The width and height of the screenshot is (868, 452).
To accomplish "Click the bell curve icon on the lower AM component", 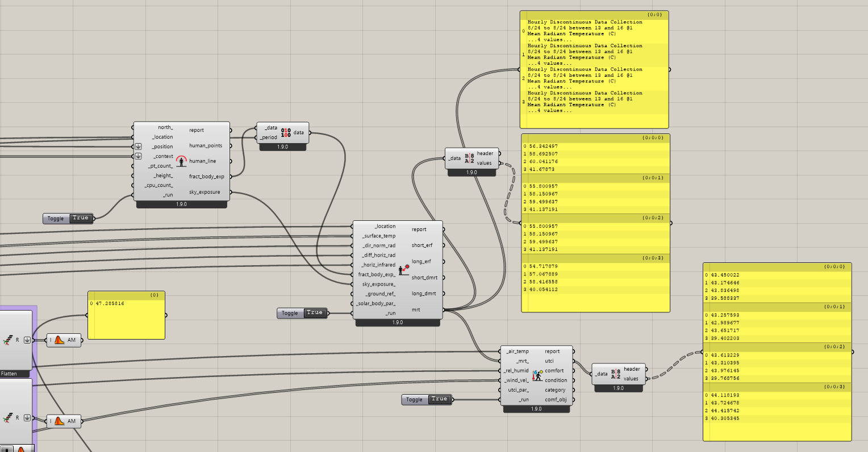I will (60, 421).
